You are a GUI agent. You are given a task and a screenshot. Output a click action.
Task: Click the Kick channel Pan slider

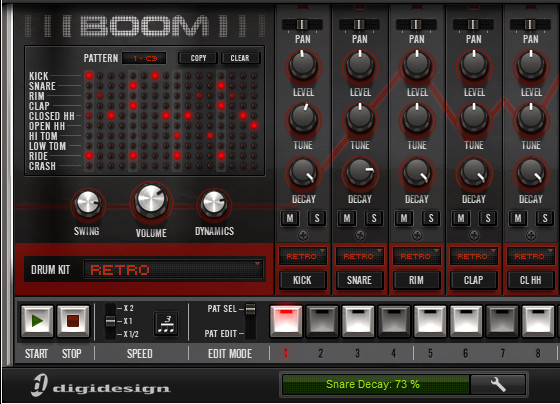[302, 25]
